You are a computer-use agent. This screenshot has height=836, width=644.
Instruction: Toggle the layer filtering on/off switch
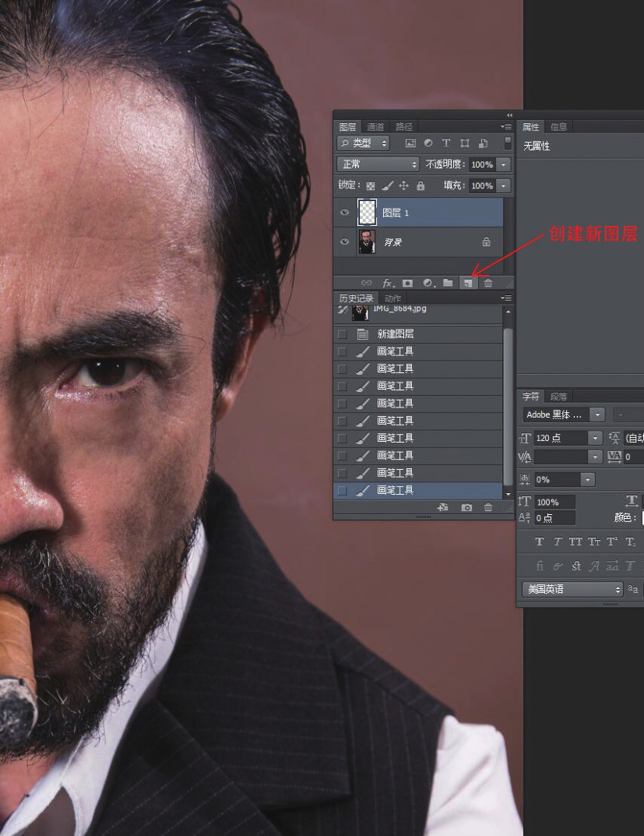(x=508, y=143)
